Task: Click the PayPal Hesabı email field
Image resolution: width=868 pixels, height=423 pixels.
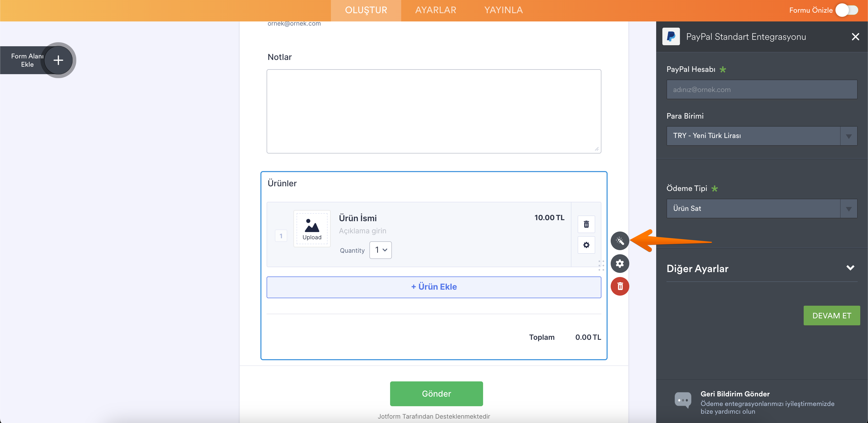Action: 762,90
